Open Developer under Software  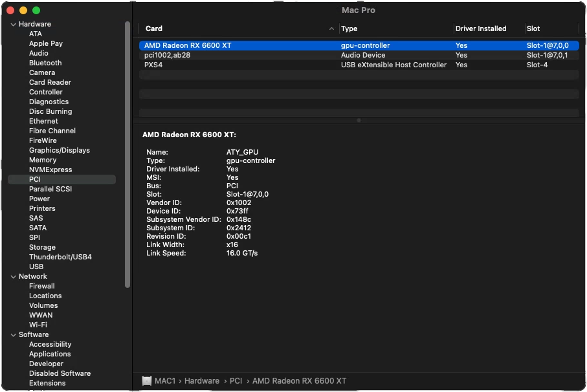point(46,364)
